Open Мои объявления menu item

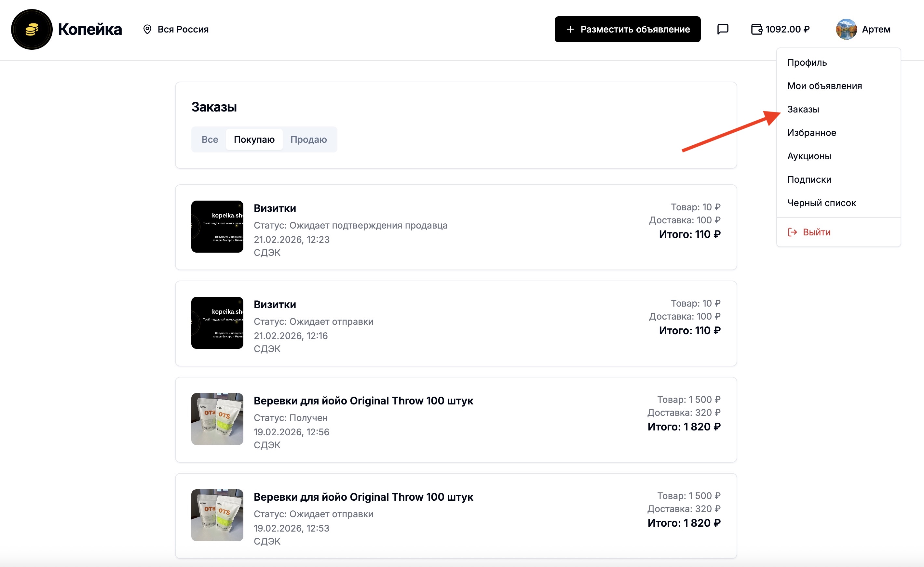(x=824, y=86)
